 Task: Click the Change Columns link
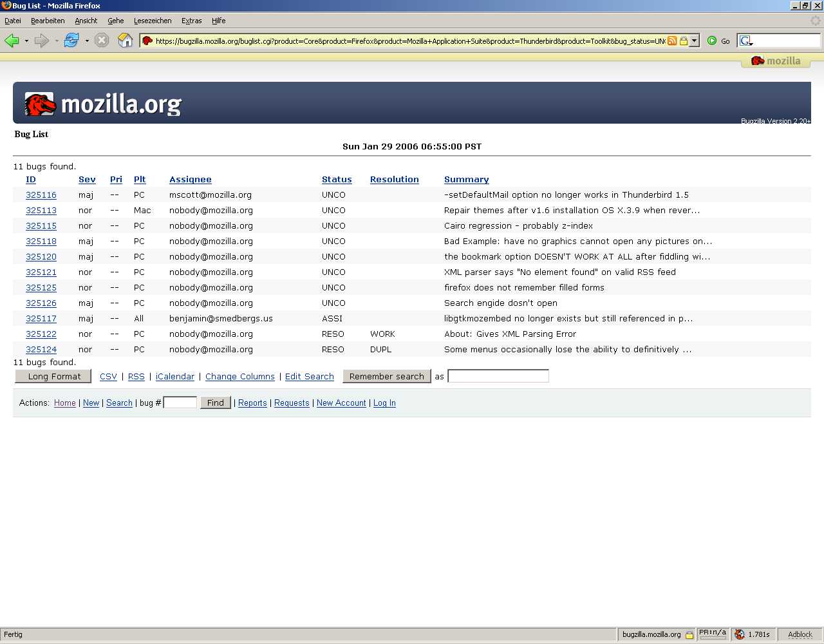[239, 377]
